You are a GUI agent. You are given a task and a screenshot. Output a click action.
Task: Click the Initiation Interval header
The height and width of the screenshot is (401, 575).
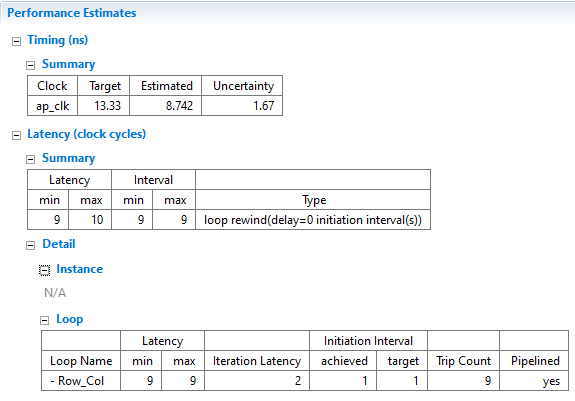pos(369,341)
